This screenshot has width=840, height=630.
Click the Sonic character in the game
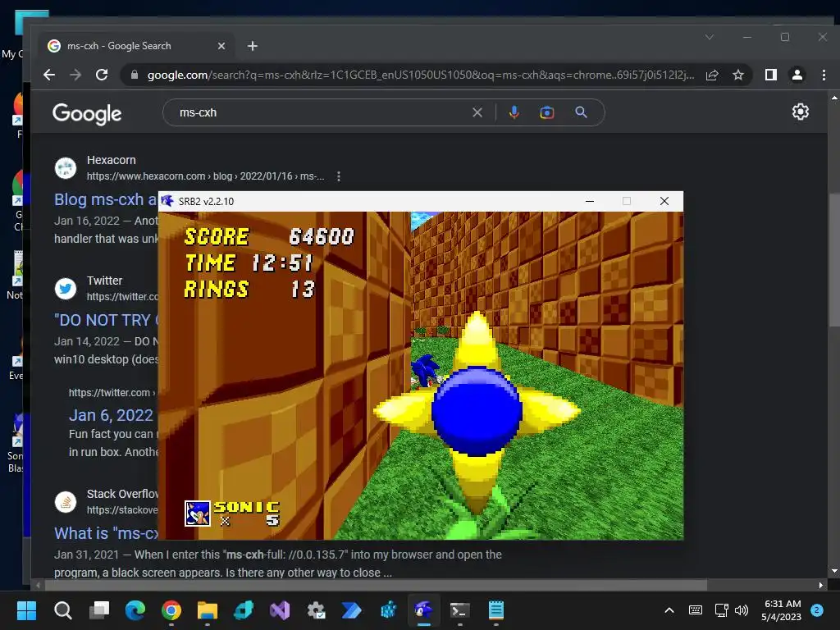coord(426,370)
